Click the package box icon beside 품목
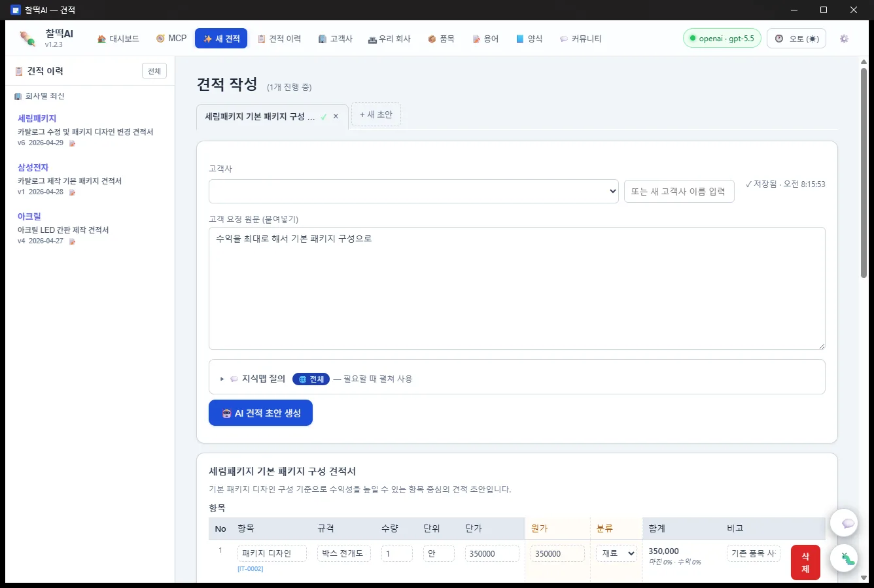The height and width of the screenshot is (588, 874). [x=432, y=39]
